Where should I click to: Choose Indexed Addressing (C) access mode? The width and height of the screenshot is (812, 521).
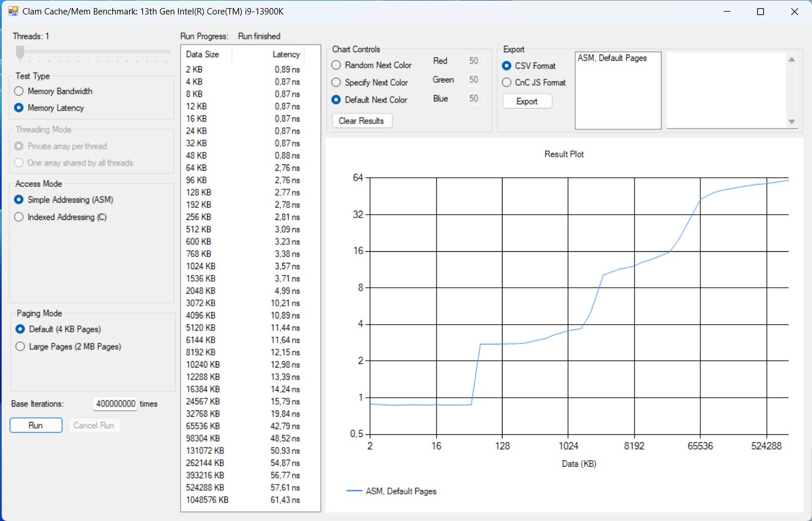click(61, 217)
